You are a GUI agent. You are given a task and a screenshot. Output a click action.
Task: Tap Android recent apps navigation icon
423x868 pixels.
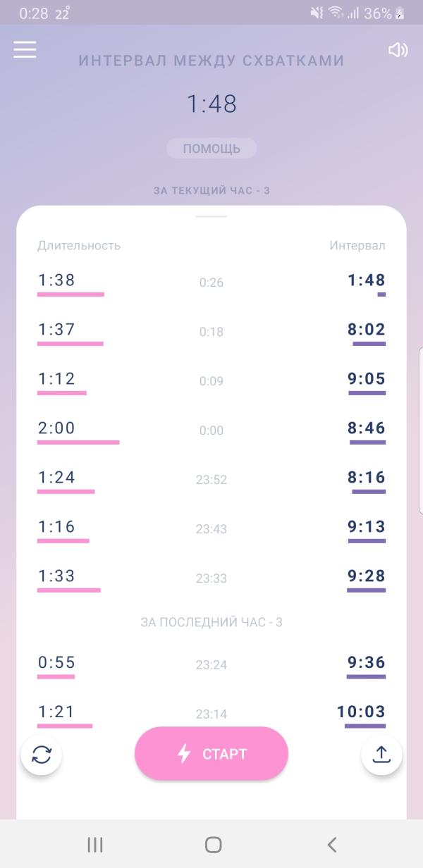point(95,845)
